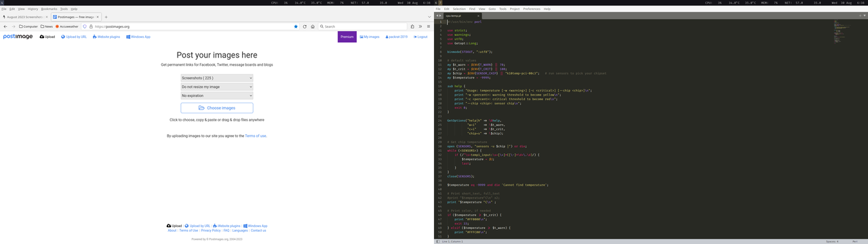Image resolution: width=868 pixels, height=244 pixels.
Task: Open footer Contact us link
Action: pyautogui.click(x=258, y=230)
